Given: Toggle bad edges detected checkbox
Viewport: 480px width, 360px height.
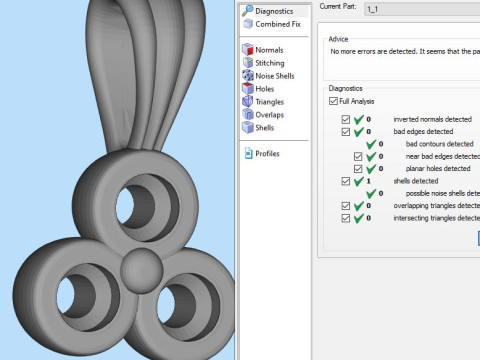Looking at the screenshot, I should click(346, 132).
